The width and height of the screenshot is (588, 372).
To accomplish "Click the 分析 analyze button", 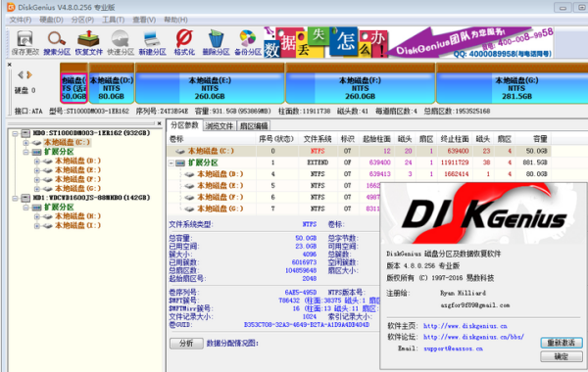I will 186,344.
